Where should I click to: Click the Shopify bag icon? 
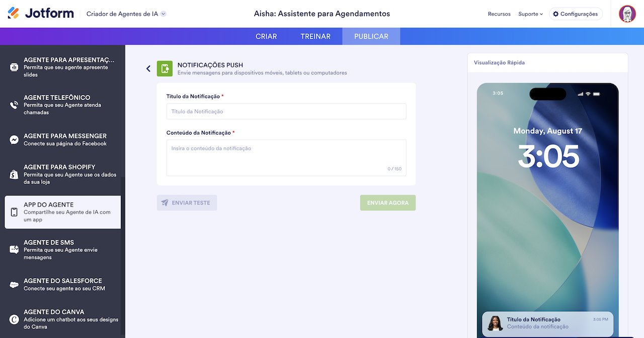tap(14, 174)
